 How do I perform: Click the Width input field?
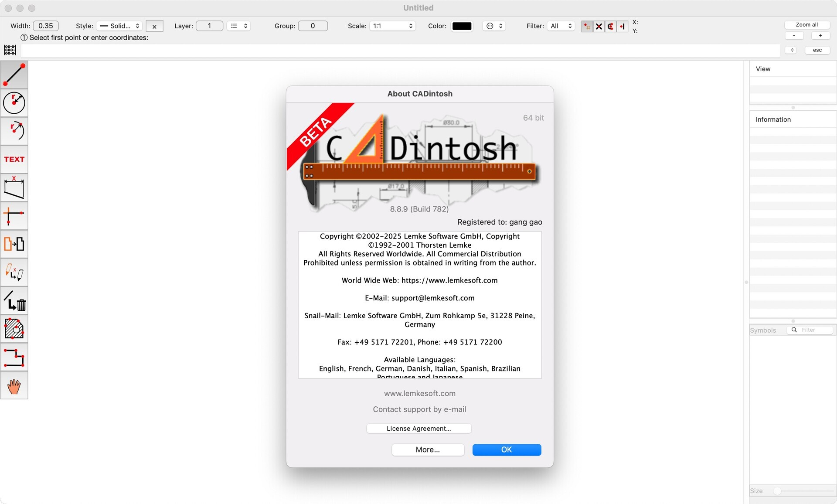pyautogui.click(x=46, y=26)
